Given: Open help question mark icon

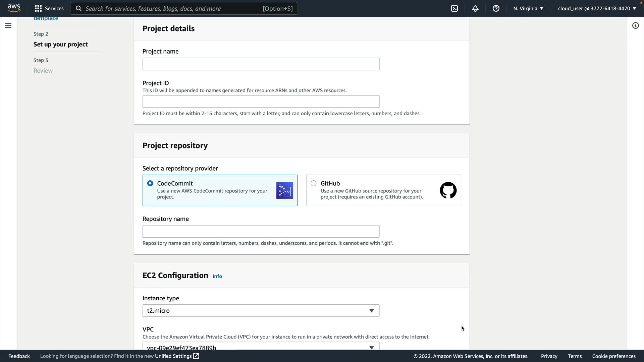Looking at the screenshot, I should click(x=496, y=8).
